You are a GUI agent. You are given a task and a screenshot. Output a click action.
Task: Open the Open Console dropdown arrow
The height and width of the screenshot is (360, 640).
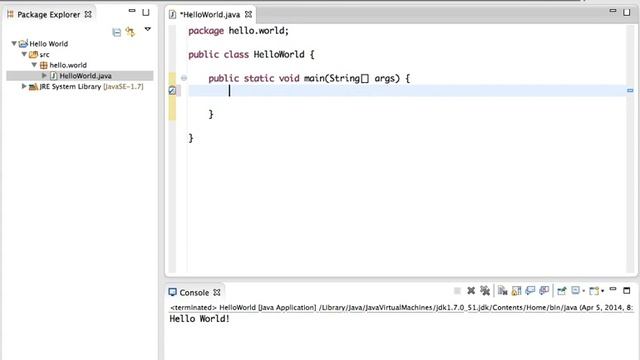(602, 291)
